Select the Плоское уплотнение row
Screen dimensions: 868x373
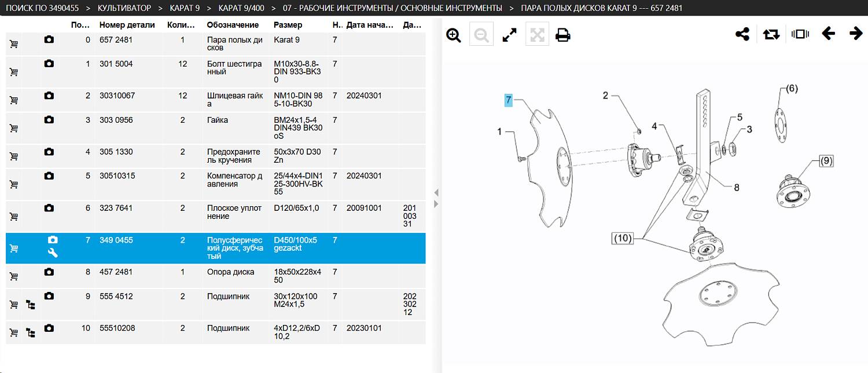215,216
